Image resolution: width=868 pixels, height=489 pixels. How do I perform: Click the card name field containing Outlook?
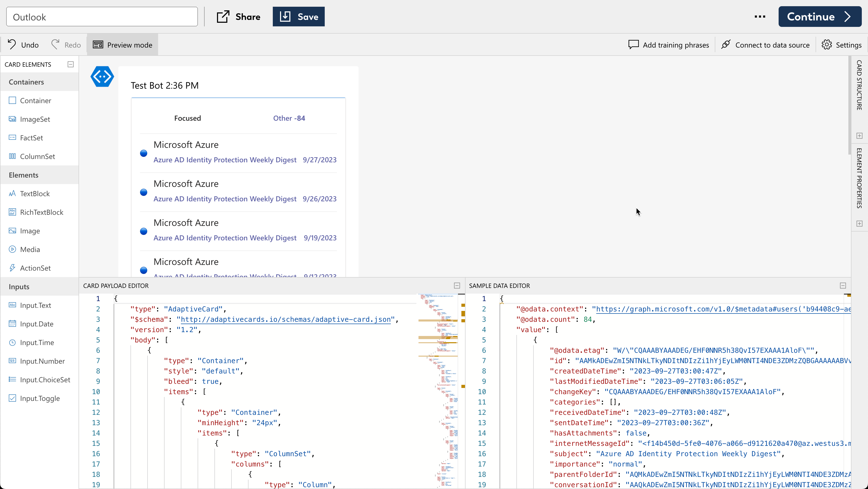pyautogui.click(x=102, y=17)
